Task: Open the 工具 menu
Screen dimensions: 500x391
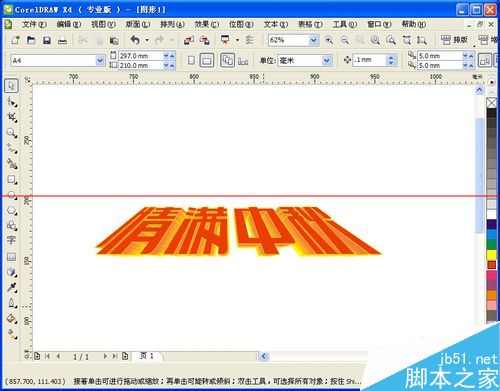Action: (x=345, y=24)
